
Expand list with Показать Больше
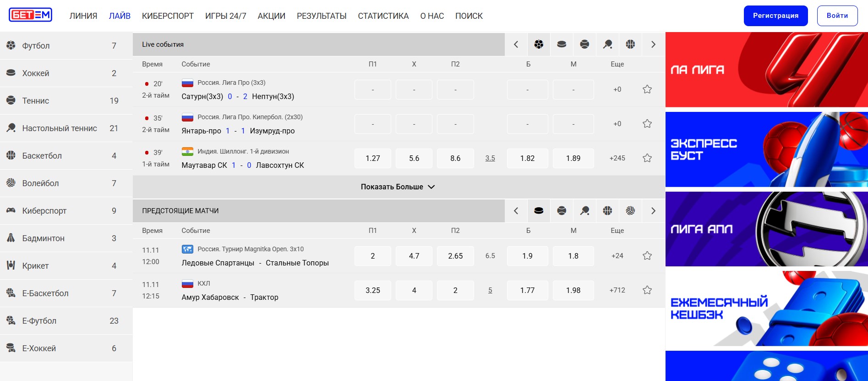pos(398,187)
